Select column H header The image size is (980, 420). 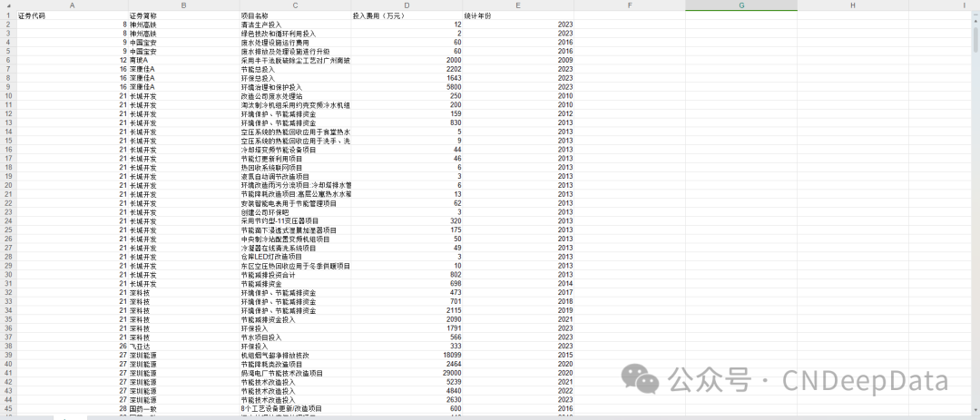point(852,5)
